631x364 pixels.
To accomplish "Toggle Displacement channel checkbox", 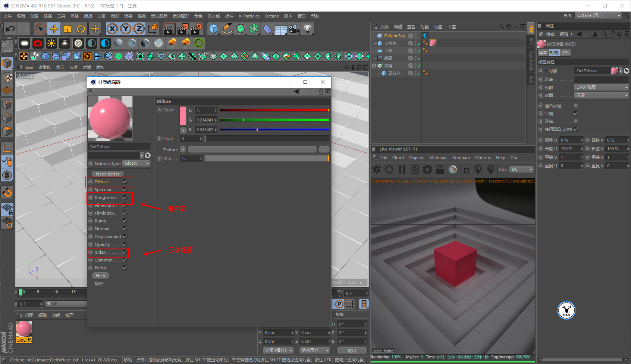I will pyautogui.click(x=125, y=236).
